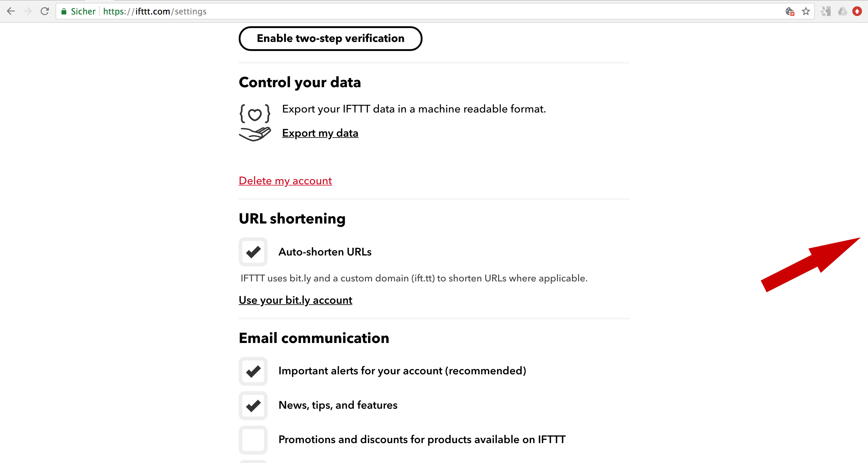Click the browser forward arrow
Viewport: 868px width, 463px height.
pos(28,11)
